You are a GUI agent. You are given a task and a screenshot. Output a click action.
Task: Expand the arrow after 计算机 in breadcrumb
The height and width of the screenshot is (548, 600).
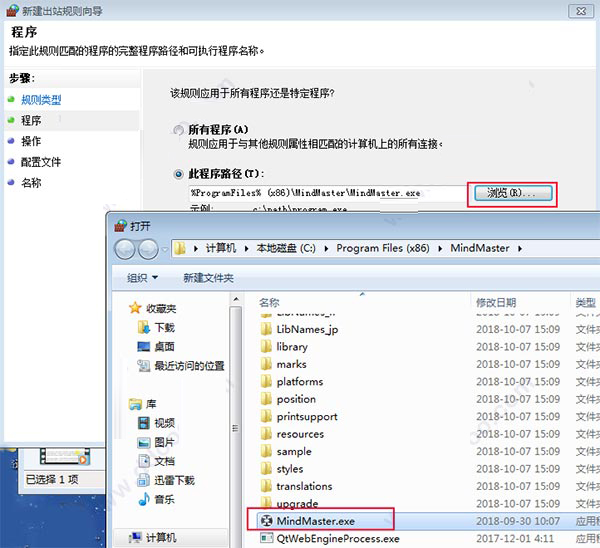(x=246, y=249)
